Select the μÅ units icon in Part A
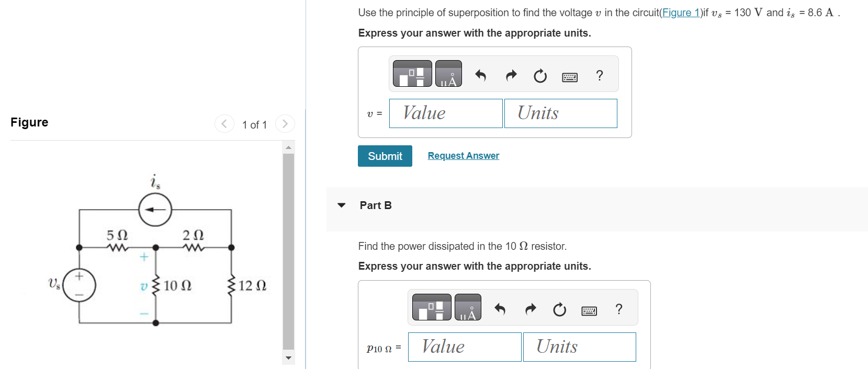Screen dimensions: 868x369 click(x=448, y=74)
